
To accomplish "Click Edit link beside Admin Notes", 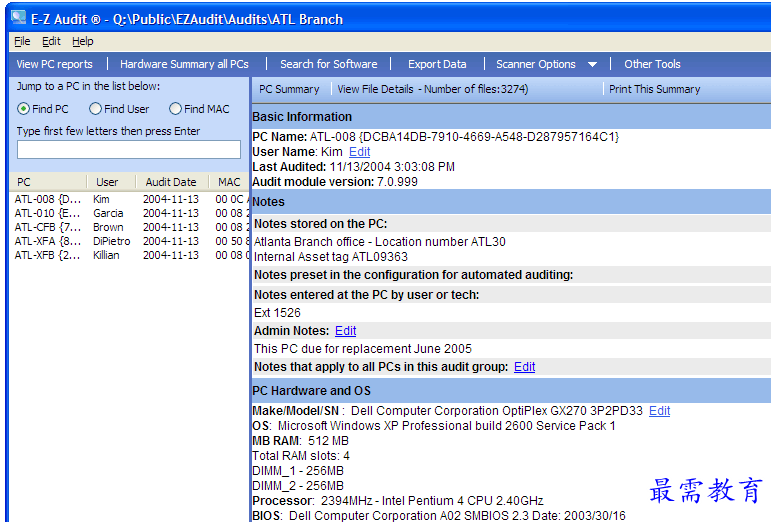I will (345, 331).
